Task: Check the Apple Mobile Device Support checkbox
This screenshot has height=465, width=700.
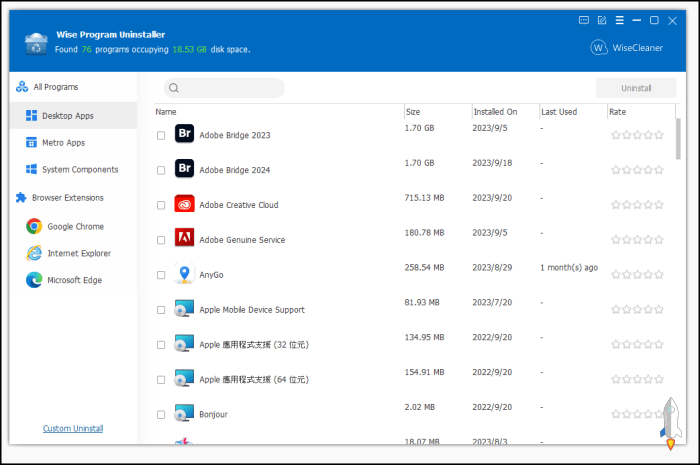Action: click(x=161, y=310)
